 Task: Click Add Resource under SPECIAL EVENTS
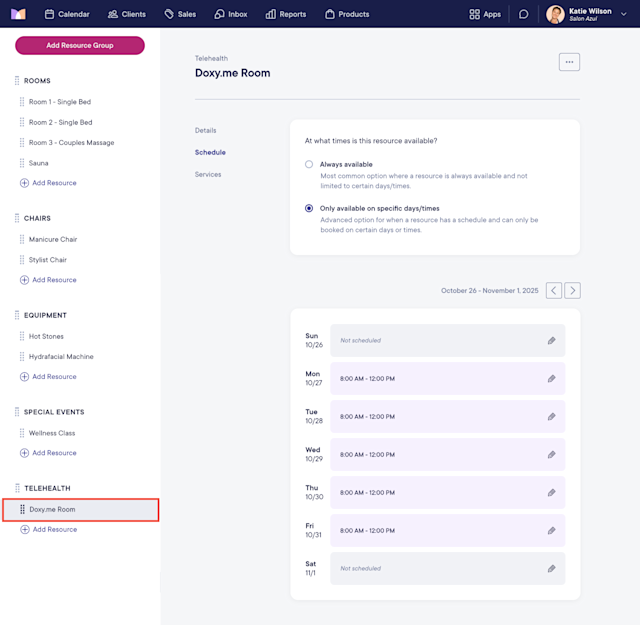pos(48,453)
